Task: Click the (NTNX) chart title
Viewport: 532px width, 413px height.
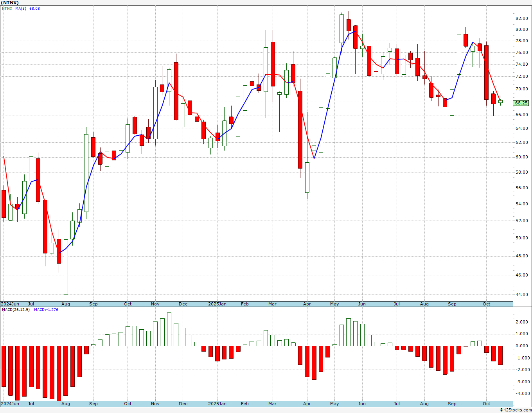Action: pyautogui.click(x=9, y=3)
